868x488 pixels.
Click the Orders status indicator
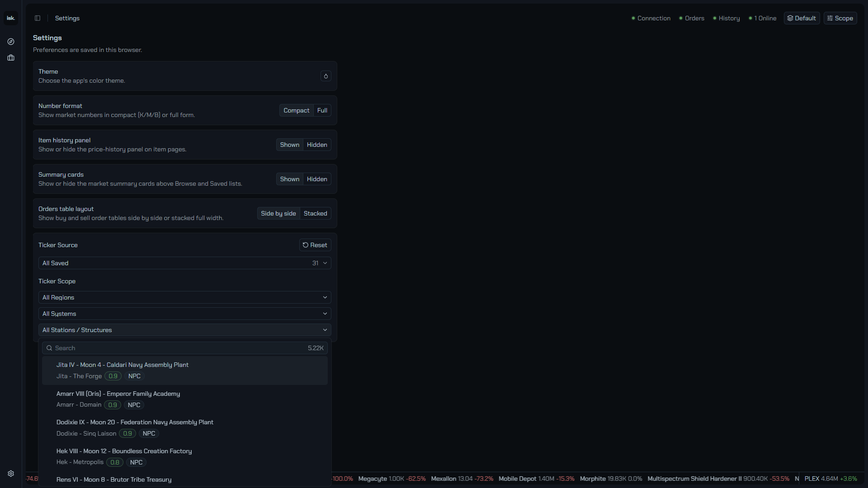[x=692, y=18]
